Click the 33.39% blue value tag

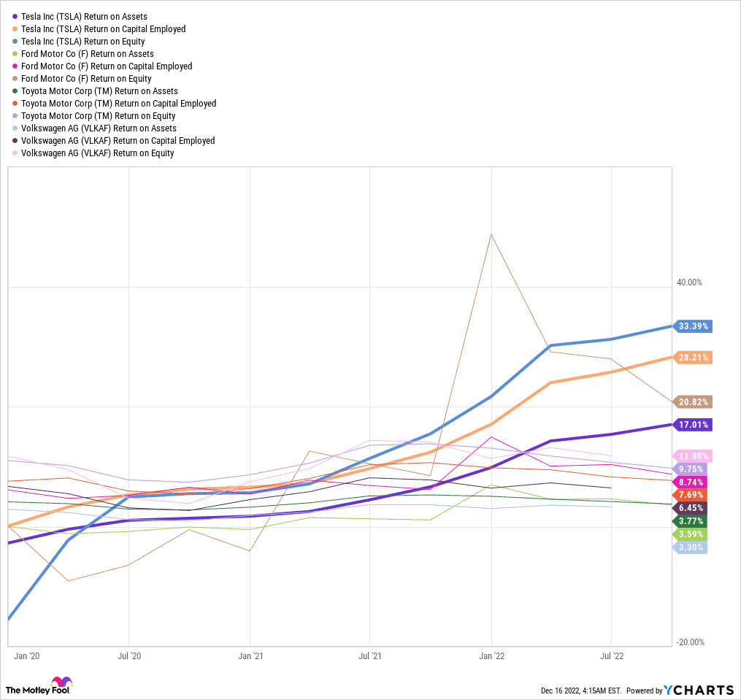click(x=692, y=326)
